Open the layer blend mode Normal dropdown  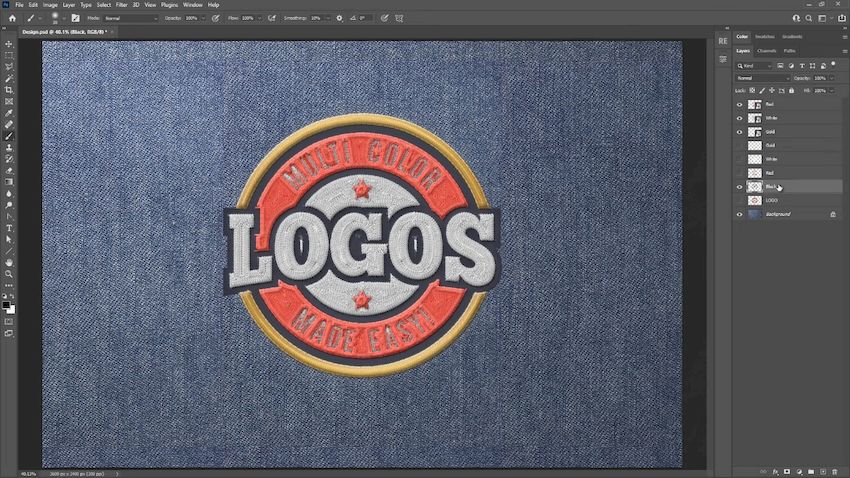(x=762, y=78)
